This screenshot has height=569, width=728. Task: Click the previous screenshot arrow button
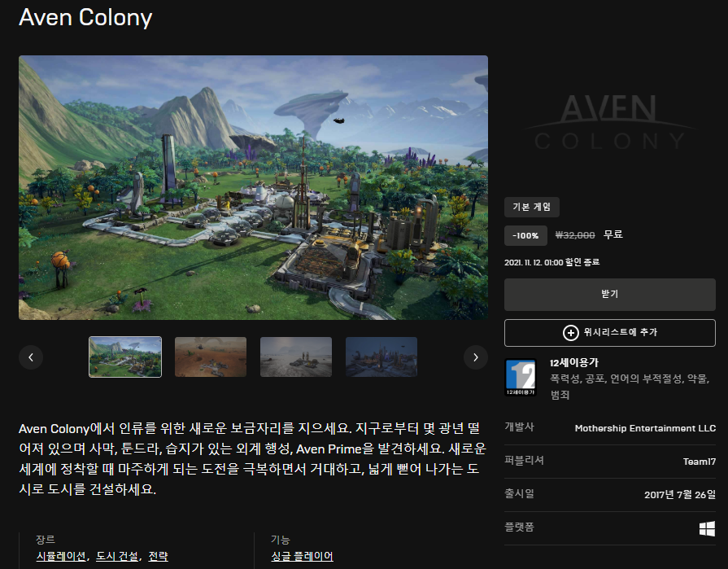click(x=31, y=357)
